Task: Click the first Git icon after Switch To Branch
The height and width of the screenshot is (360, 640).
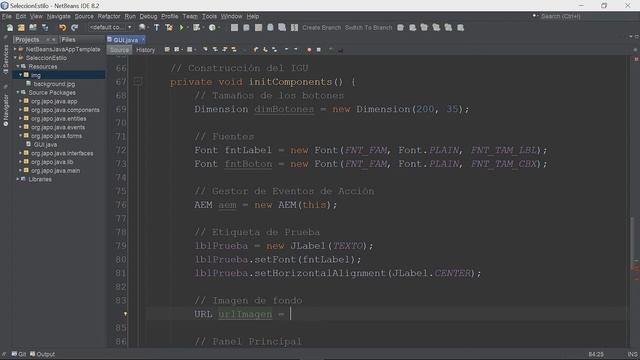Action: tap(400, 28)
